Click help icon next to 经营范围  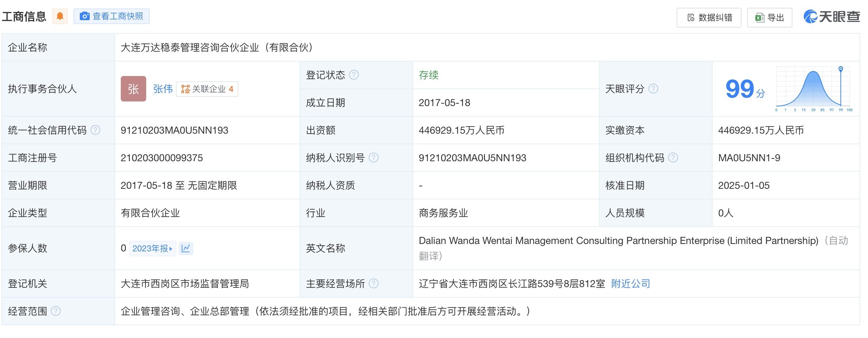(x=56, y=311)
